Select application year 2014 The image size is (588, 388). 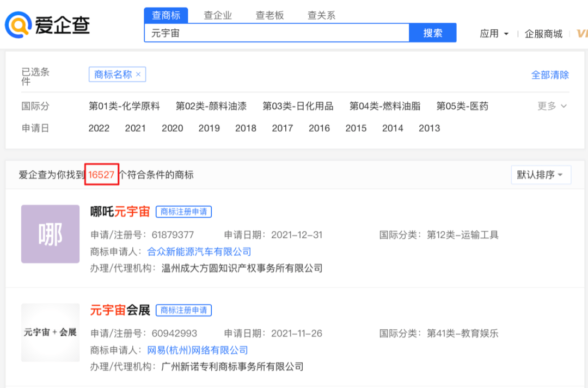[393, 128]
